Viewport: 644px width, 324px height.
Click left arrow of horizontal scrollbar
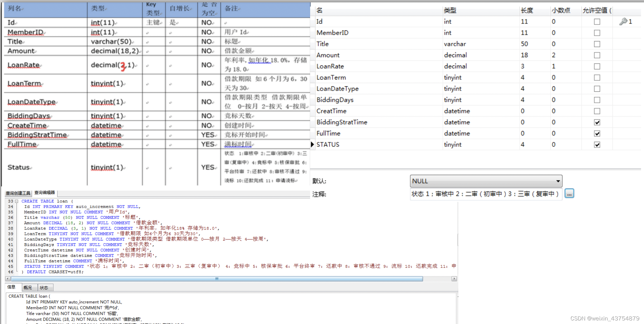click(8, 279)
